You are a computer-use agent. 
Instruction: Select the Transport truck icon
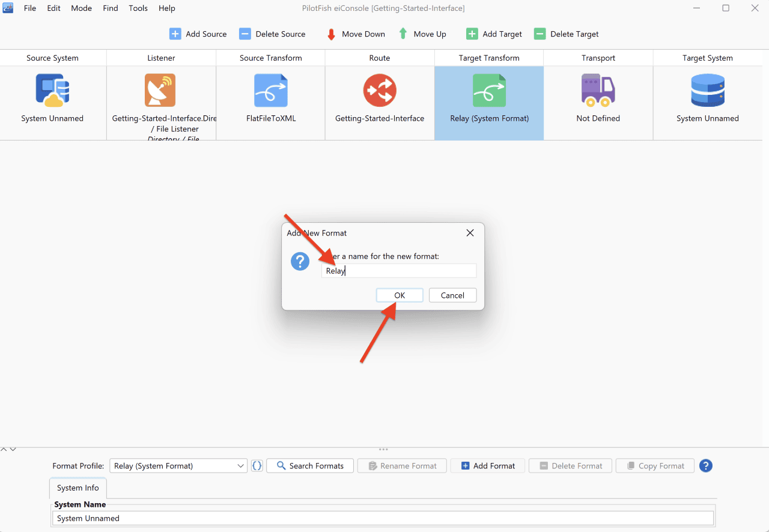598,91
